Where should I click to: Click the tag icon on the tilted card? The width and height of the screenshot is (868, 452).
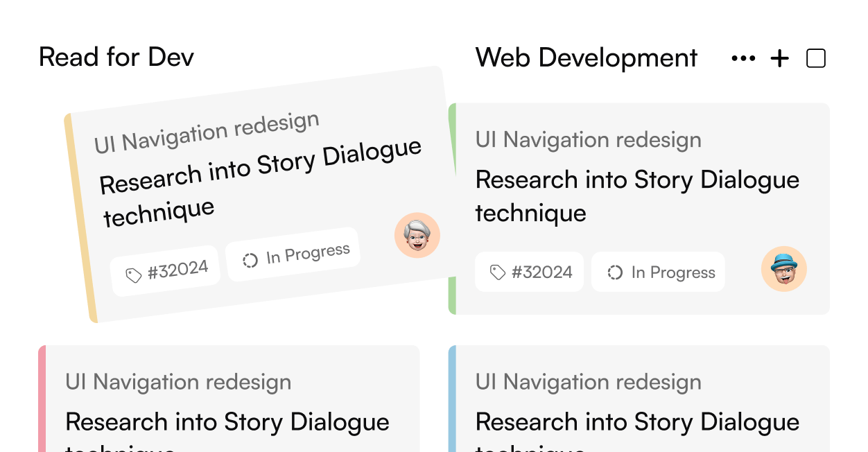(x=133, y=276)
